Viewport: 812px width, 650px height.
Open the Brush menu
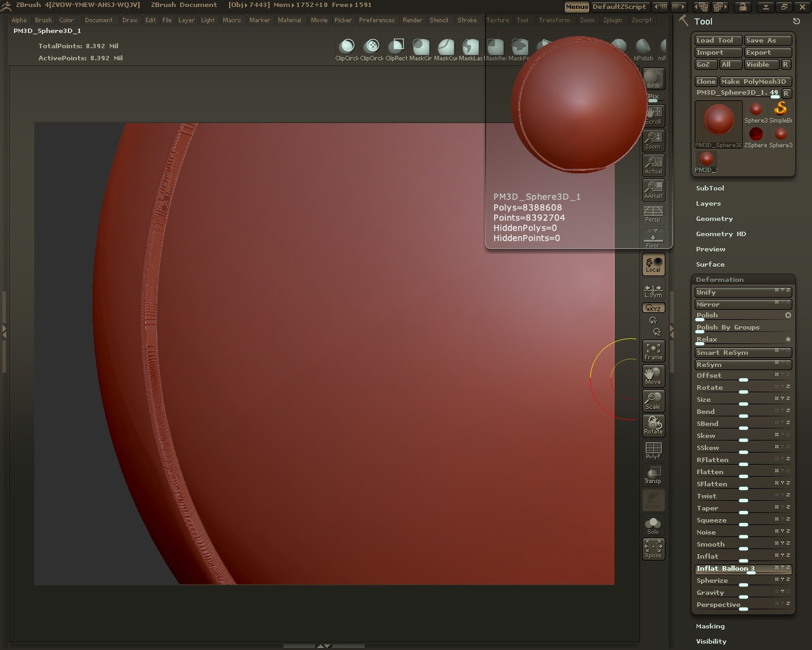[x=43, y=20]
